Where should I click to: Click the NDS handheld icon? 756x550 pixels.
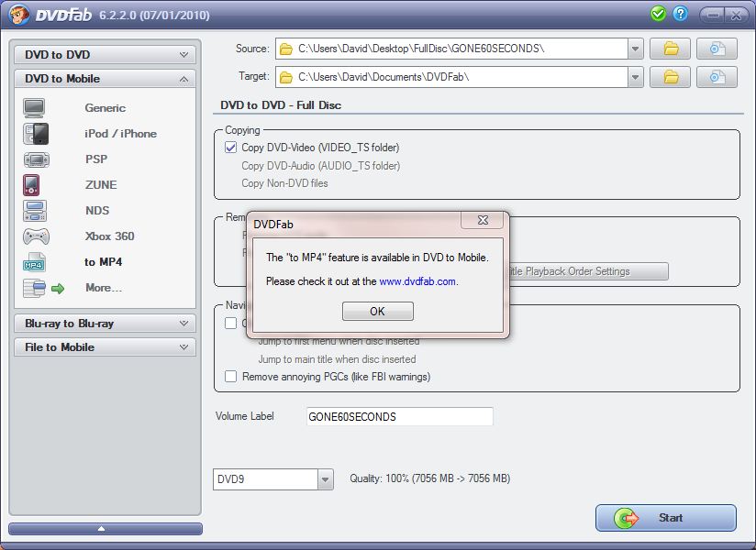click(x=35, y=211)
